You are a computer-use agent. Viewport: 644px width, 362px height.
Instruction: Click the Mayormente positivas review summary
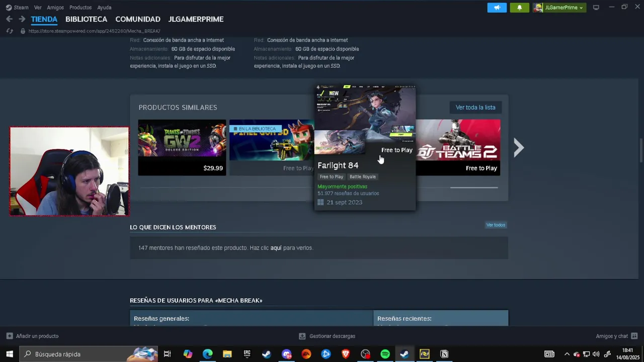click(343, 187)
